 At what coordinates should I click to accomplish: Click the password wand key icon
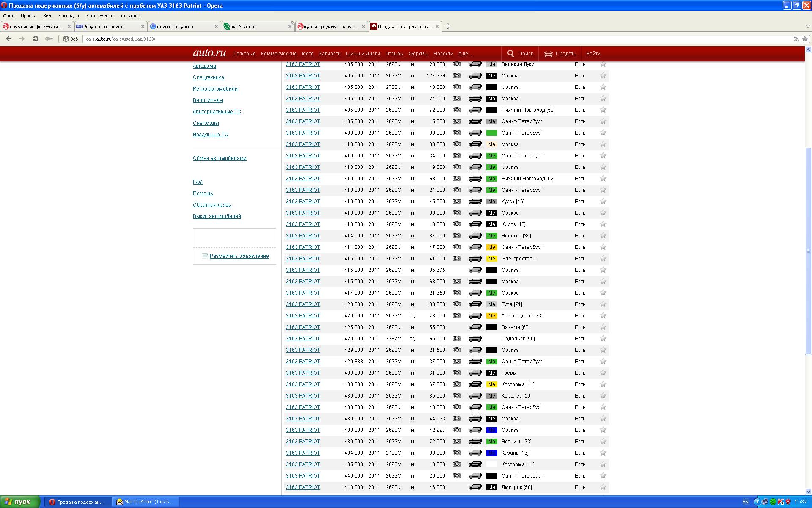click(49, 39)
